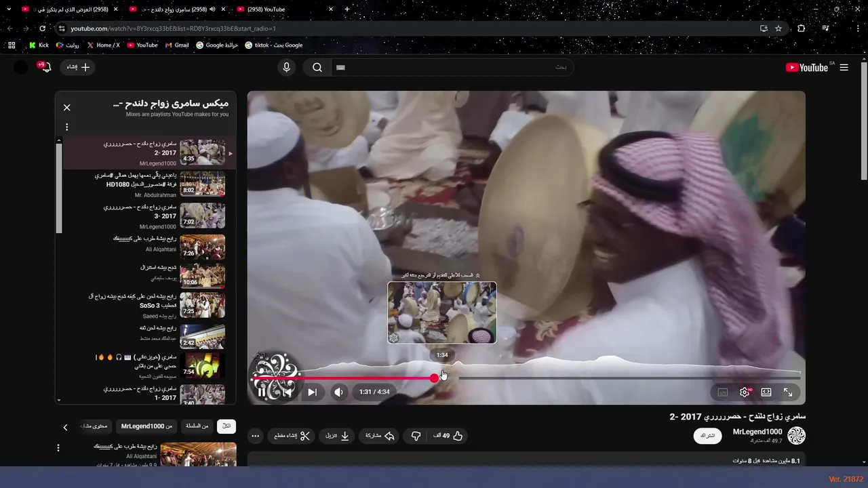Select the 'من السلسلة' filter chip
The image size is (868, 488).
[x=196, y=426]
